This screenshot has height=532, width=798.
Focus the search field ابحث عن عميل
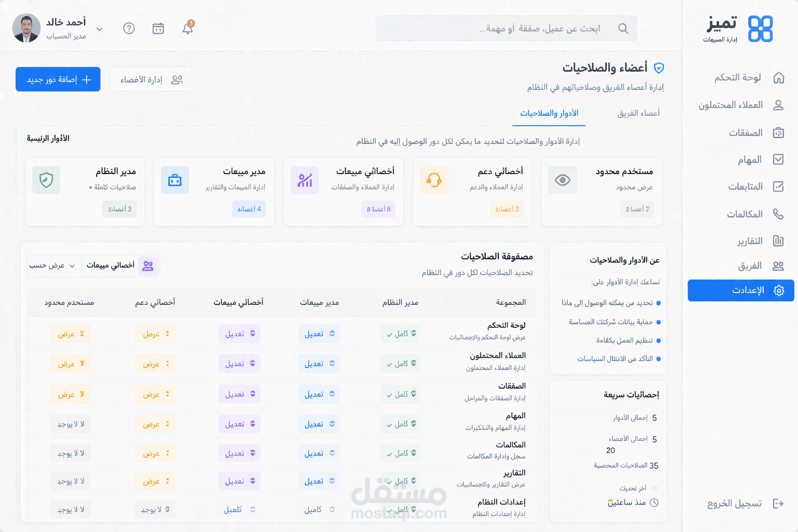tap(506, 29)
